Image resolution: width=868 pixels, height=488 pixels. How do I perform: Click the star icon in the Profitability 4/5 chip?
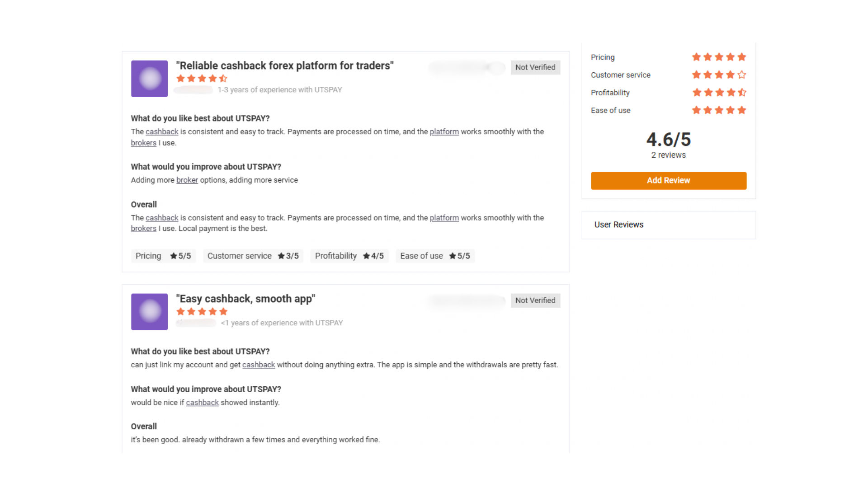click(x=366, y=256)
